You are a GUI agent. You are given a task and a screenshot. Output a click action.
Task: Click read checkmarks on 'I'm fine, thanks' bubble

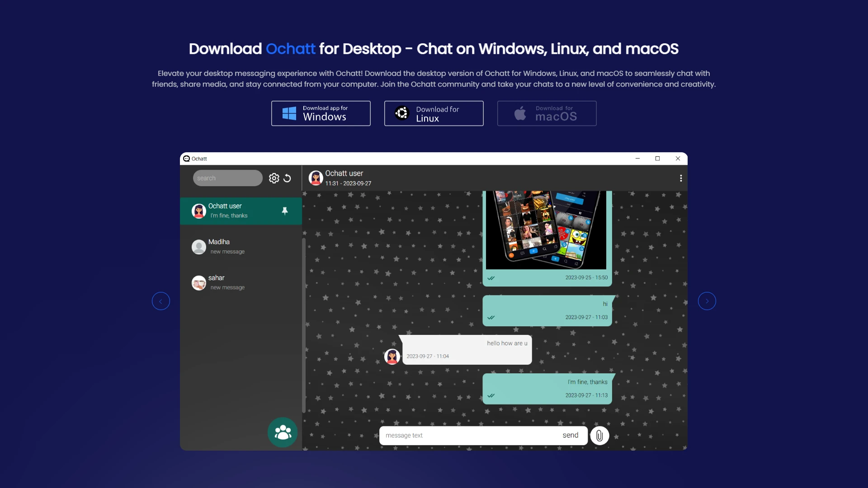pyautogui.click(x=491, y=395)
